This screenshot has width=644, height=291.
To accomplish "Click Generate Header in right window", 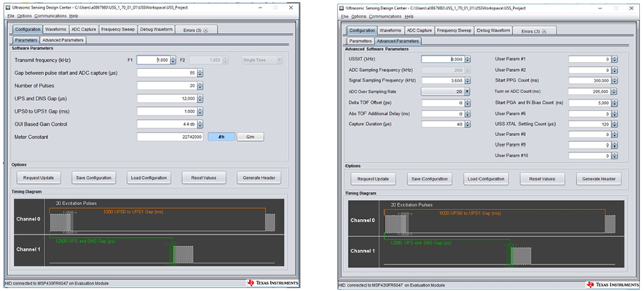I will pos(599,179).
